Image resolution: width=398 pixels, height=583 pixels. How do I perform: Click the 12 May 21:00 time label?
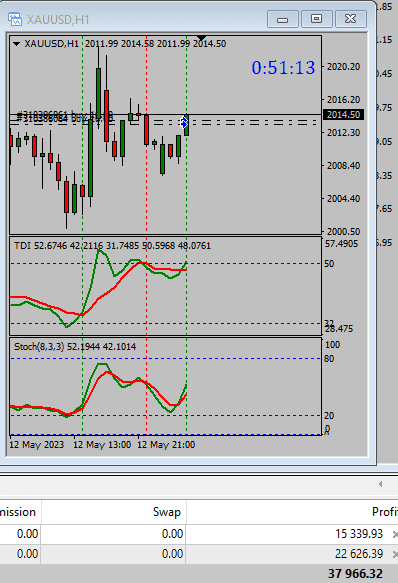tap(166, 445)
